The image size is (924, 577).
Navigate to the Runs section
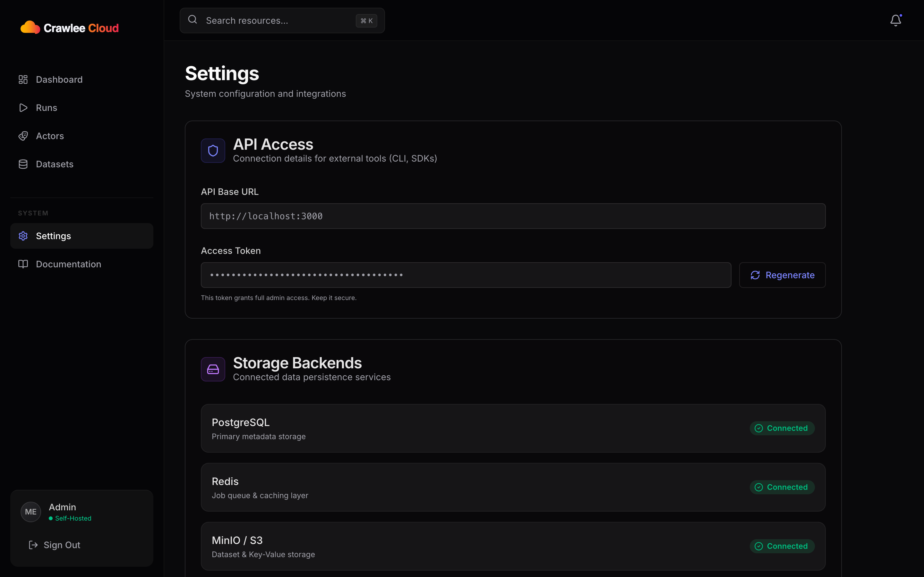[x=47, y=107]
